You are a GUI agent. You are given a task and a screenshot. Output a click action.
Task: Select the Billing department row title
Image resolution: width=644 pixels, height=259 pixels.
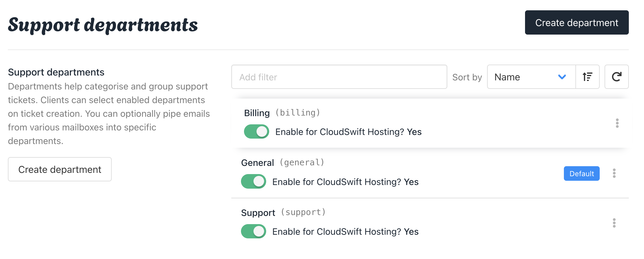coord(257,113)
